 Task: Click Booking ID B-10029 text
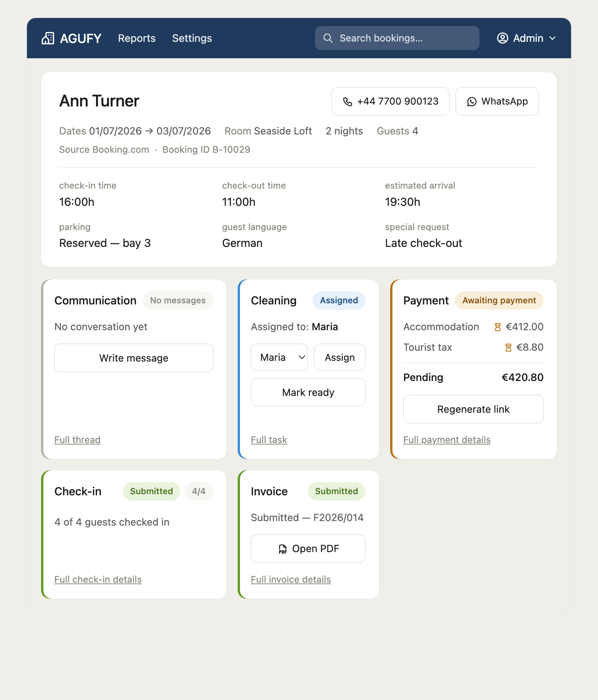206,149
